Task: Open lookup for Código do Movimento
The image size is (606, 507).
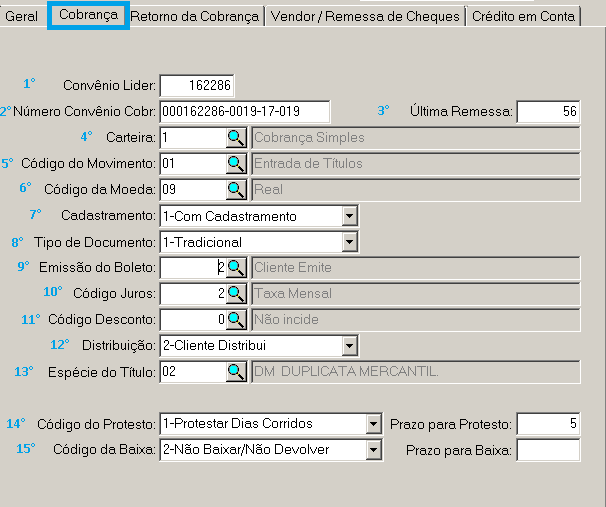Action: click(235, 163)
